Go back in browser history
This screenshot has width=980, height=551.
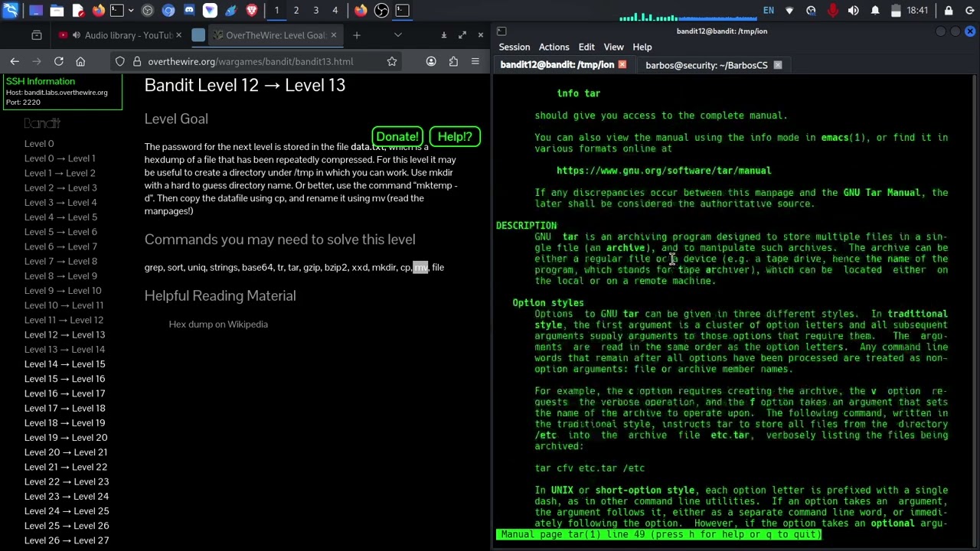pos(15,61)
